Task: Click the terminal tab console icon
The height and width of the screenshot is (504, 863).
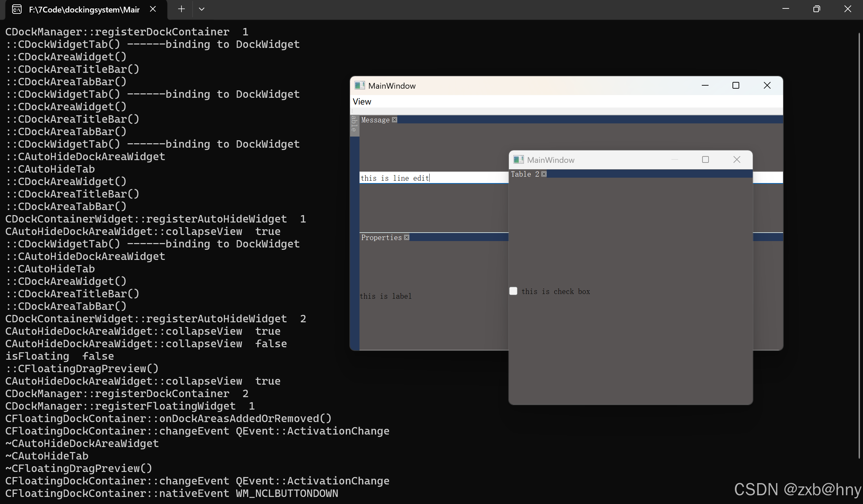Action: coord(17,9)
